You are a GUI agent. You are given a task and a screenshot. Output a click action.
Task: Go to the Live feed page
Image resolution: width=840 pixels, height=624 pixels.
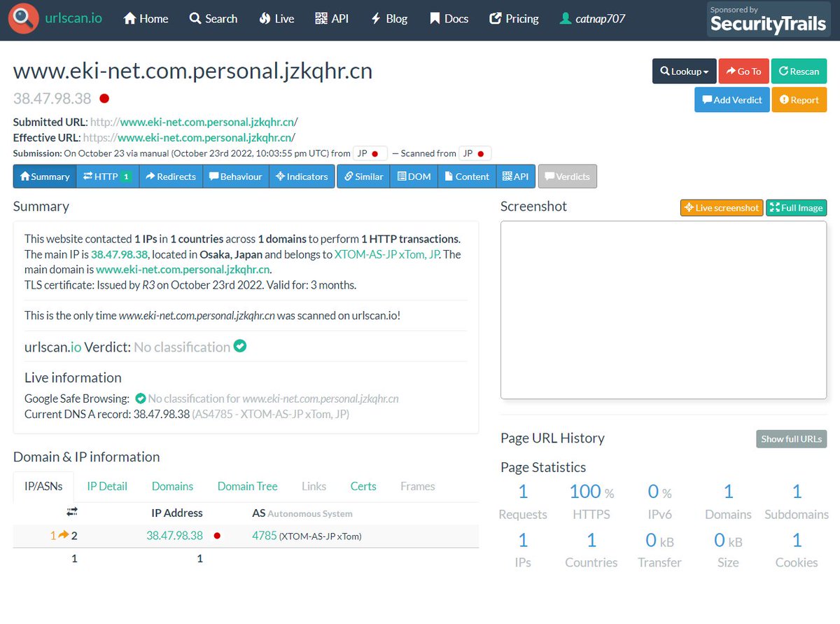tap(276, 19)
